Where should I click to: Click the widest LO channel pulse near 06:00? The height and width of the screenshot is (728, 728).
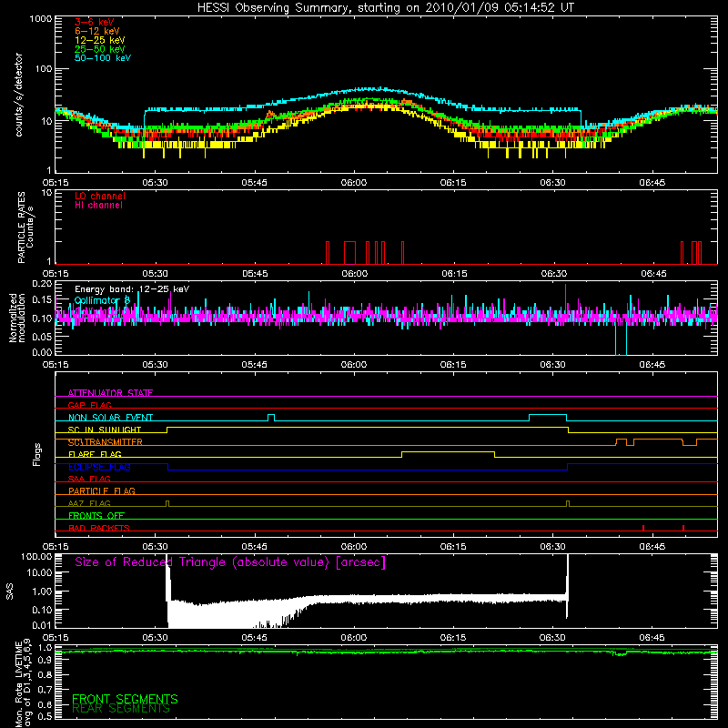349,253
